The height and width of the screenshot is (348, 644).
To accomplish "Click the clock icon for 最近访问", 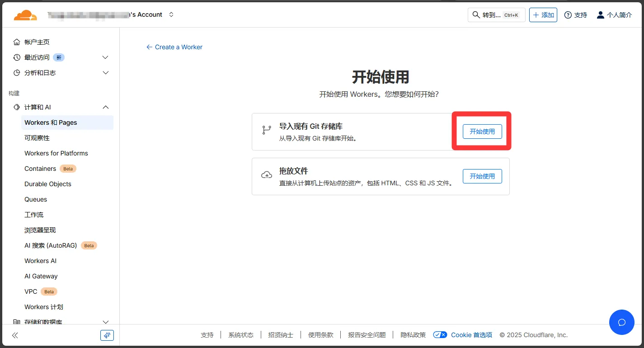I will point(17,57).
